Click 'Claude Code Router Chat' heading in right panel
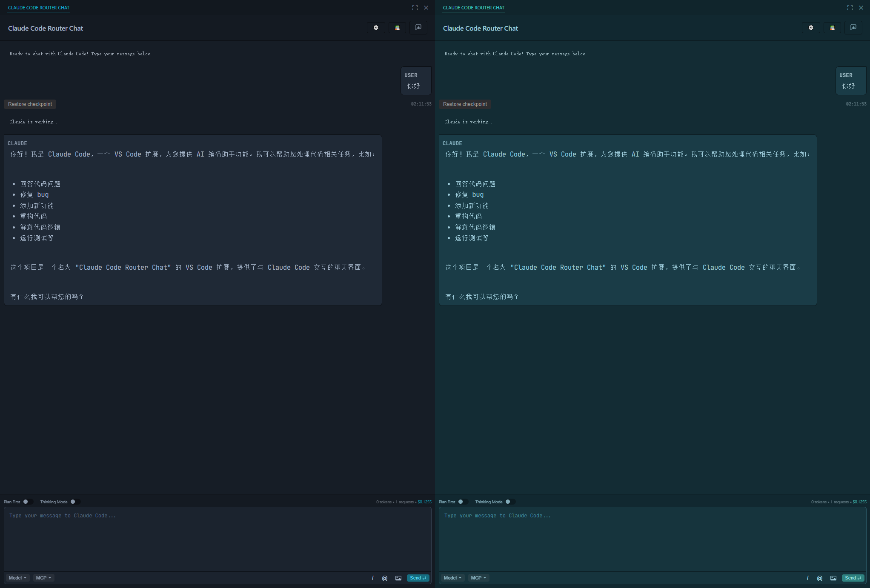The image size is (870, 588). (x=481, y=28)
